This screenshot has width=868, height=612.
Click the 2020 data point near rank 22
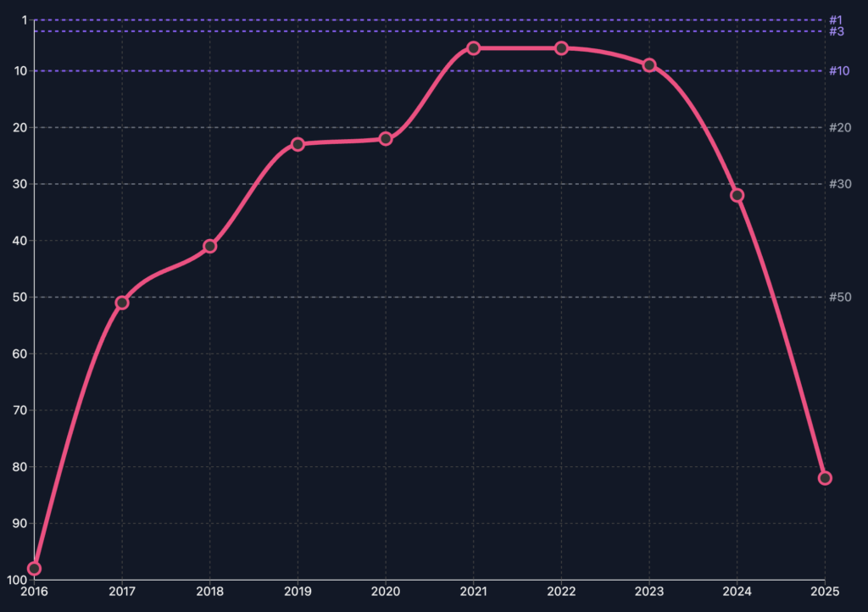pos(386,139)
